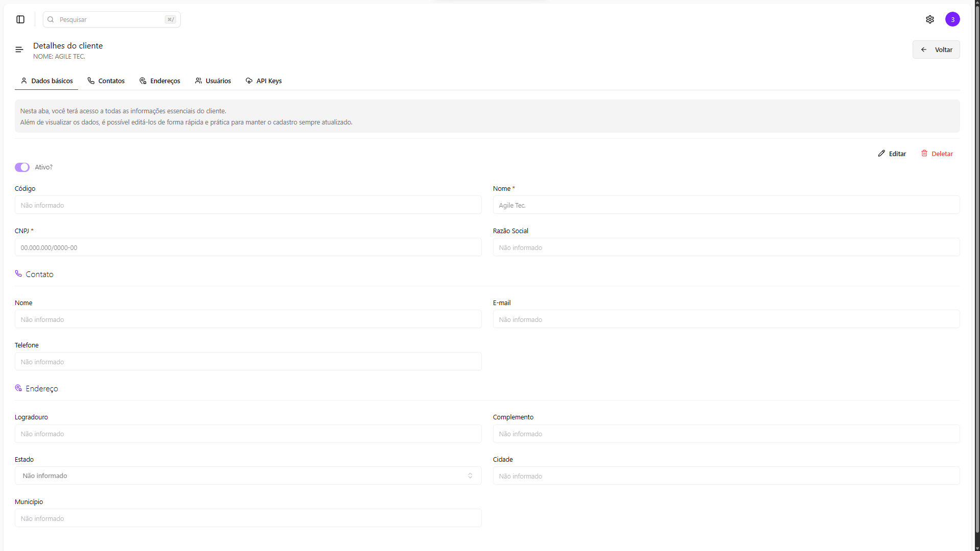The width and height of the screenshot is (980, 551).
Task: Toggle the Ativo switch
Action: (x=22, y=167)
